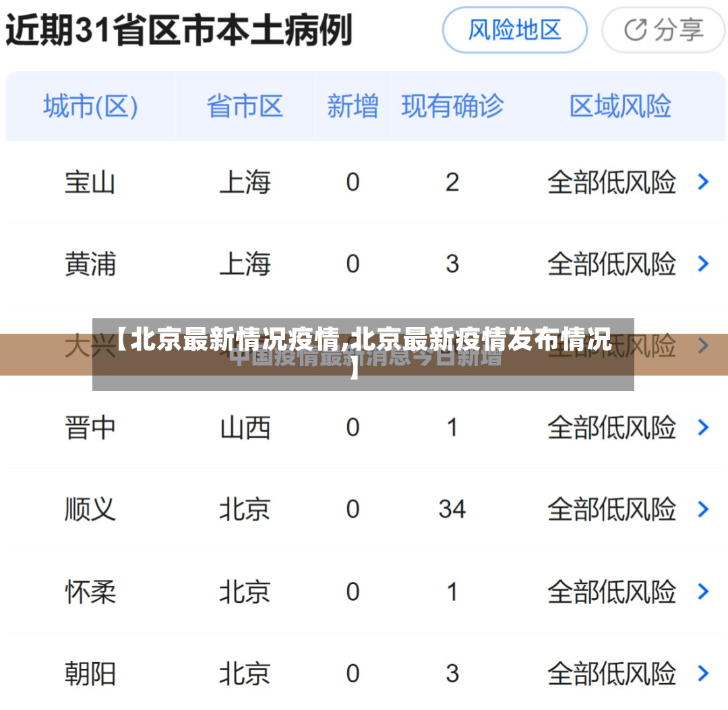Click 全部低风险 in the 黄浦 row
This screenshot has width=728, height=710.
[x=611, y=264]
